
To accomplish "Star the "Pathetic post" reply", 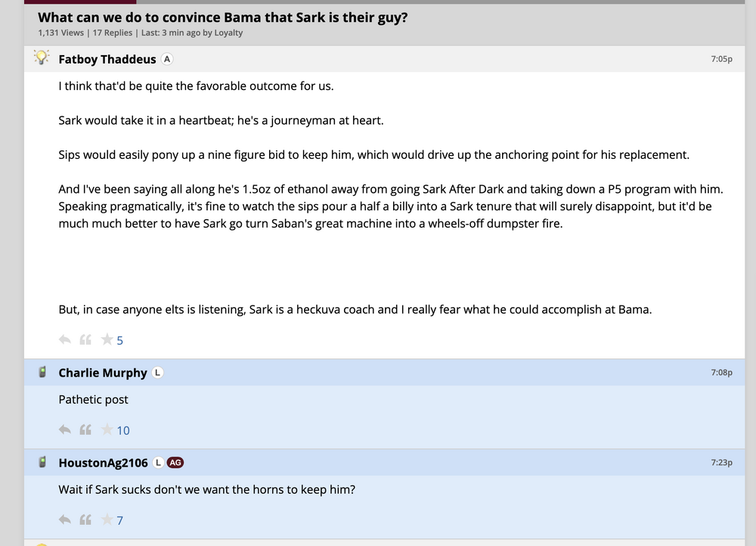I will [x=107, y=430].
